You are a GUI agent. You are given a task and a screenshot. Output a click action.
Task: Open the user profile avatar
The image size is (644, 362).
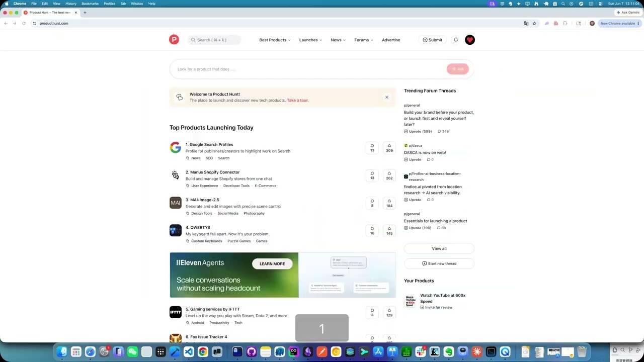coord(470,40)
